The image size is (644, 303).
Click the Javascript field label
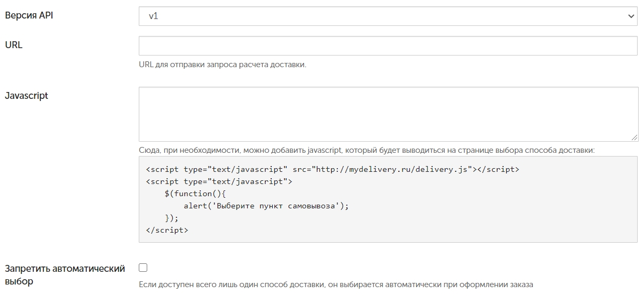[x=26, y=96]
